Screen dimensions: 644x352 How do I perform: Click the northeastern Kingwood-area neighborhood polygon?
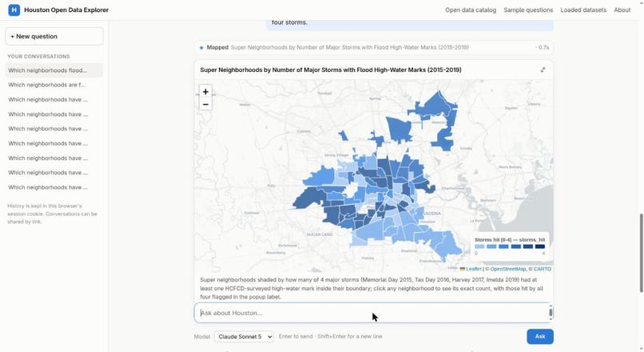(437, 106)
